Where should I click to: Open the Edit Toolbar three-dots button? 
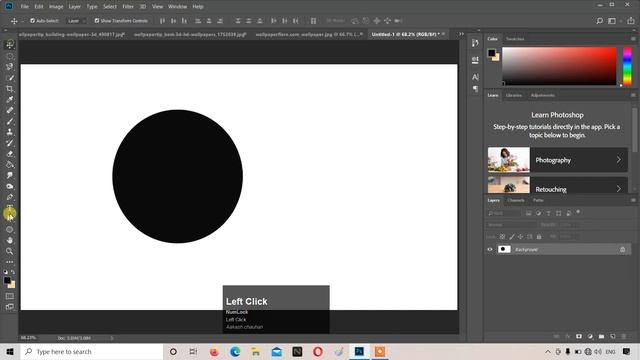pyautogui.click(x=10, y=262)
